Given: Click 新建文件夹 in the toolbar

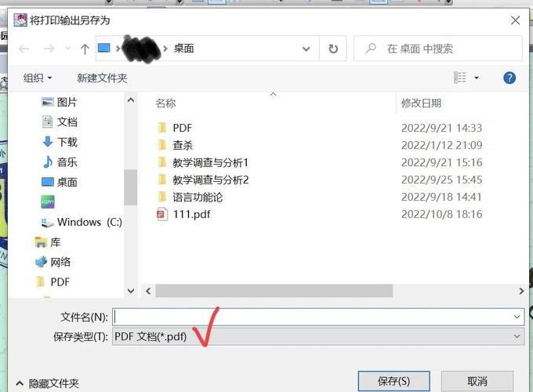Looking at the screenshot, I should pos(102,78).
